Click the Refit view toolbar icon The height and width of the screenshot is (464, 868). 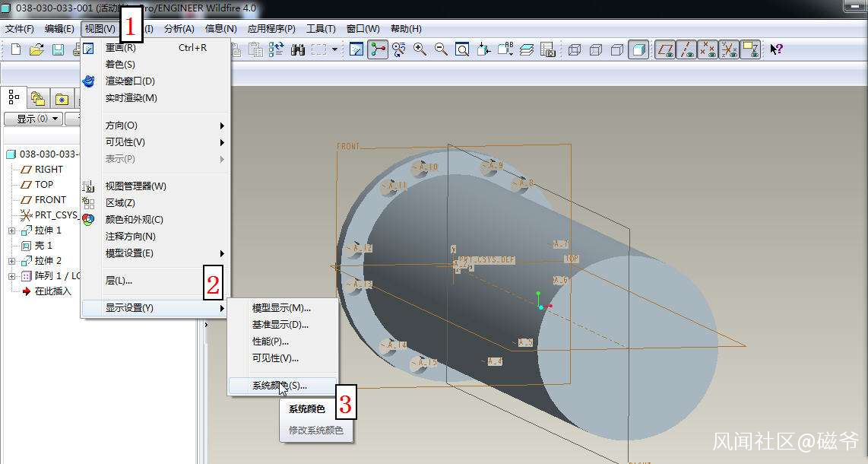click(462, 49)
